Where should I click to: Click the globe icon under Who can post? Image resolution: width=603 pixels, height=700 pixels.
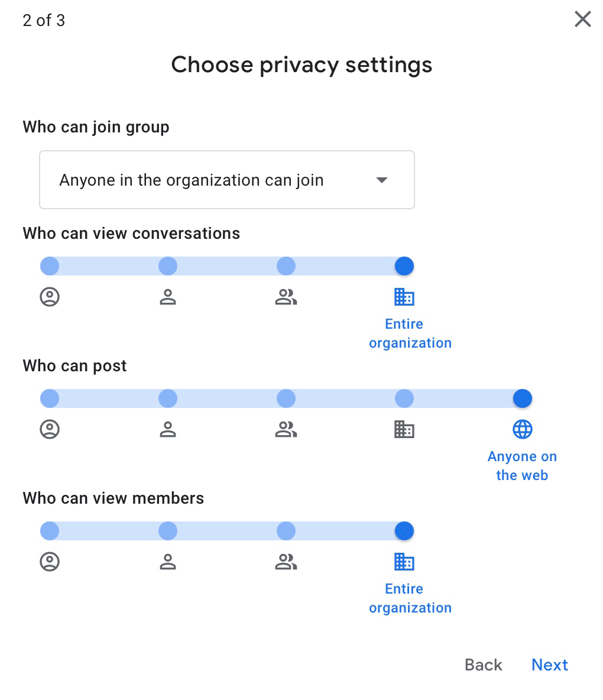tap(523, 429)
